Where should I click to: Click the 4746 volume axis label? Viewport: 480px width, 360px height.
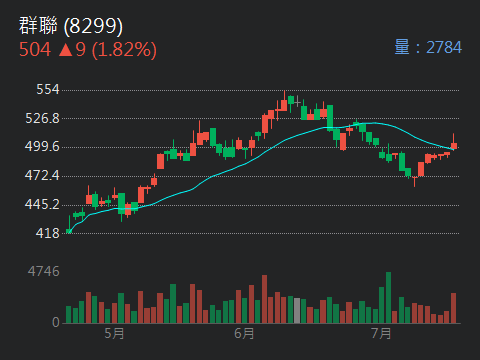[x=44, y=272]
